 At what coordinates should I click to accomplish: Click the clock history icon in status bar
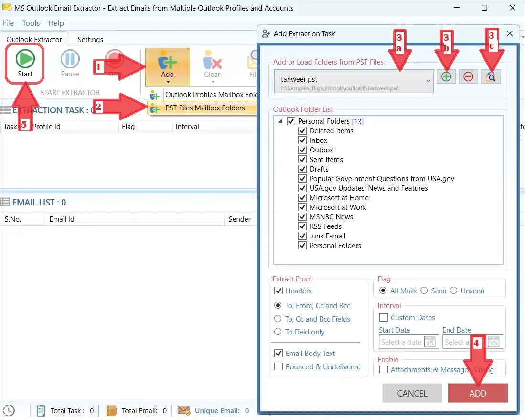tap(9, 410)
